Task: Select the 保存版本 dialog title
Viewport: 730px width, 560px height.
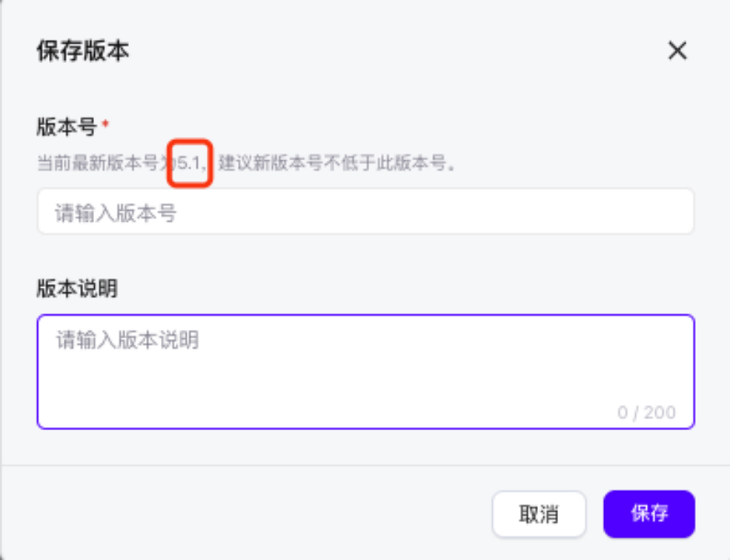Action: point(83,51)
